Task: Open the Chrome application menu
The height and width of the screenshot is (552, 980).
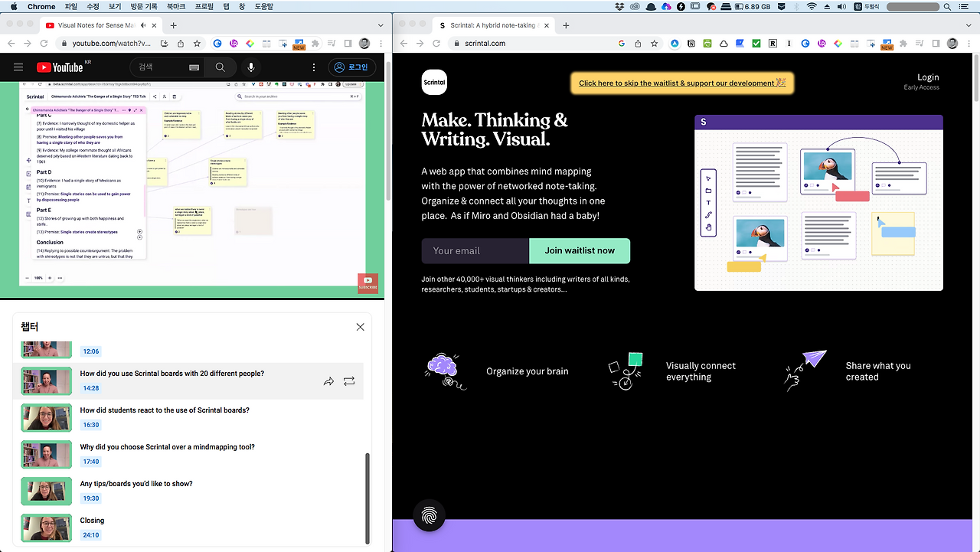Action: (x=41, y=6)
